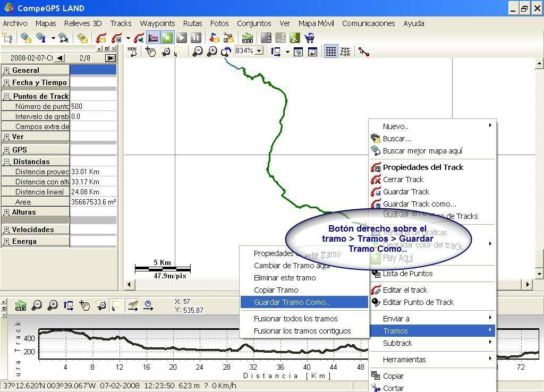The width and height of the screenshot is (544, 392).
Task: Open the Tramos submenu arrow
Action: click(x=490, y=330)
